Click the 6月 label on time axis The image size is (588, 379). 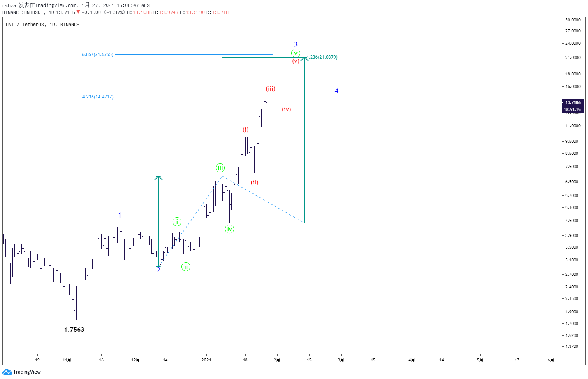(551, 360)
